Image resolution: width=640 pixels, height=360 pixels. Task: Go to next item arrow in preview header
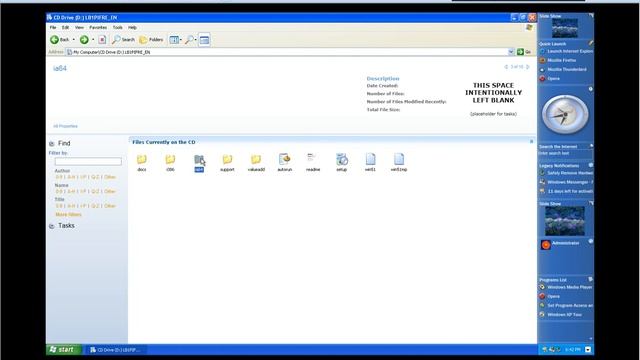[528, 67]
